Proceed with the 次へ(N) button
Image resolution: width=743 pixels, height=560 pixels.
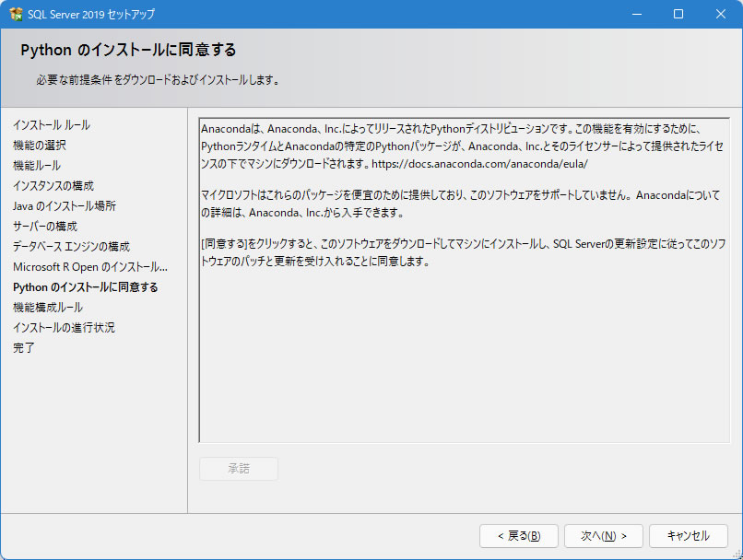click(x=603, y=536)
